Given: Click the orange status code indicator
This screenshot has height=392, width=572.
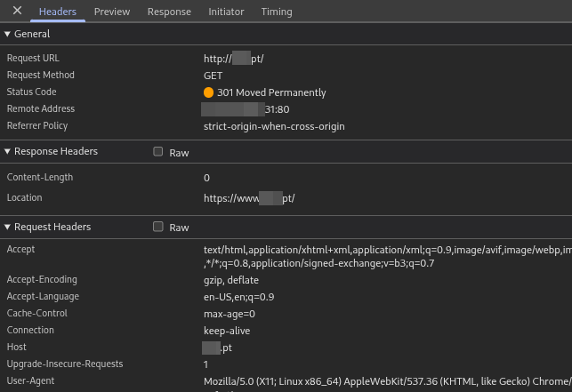Looking at the screenshot, I should (x=209, y=92).
